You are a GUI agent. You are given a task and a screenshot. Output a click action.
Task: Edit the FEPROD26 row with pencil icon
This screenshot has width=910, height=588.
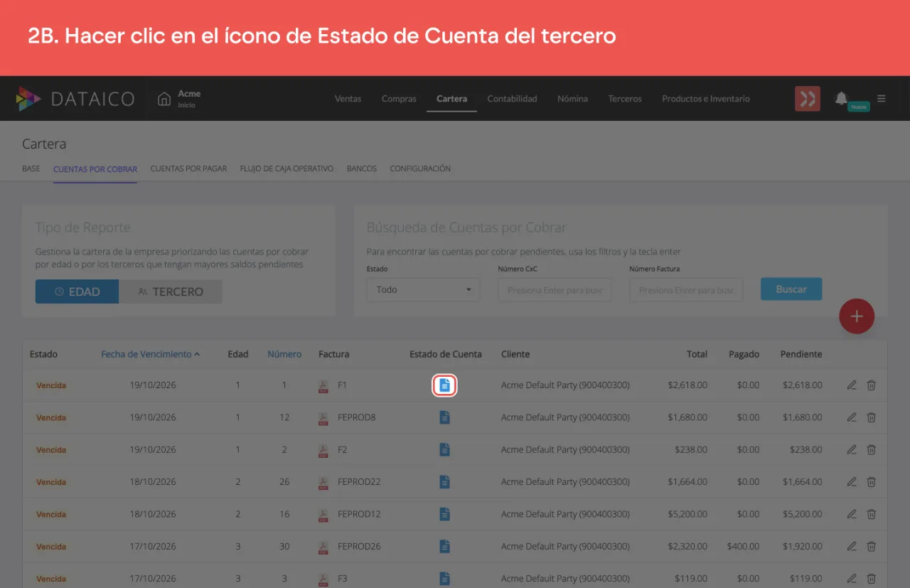pyautogui.click(x=852, y=546)
